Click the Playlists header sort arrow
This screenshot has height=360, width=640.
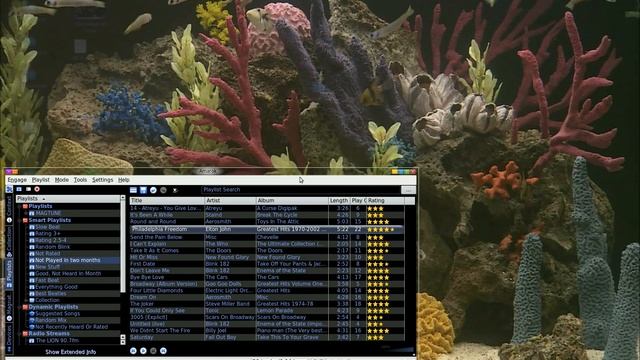coord(44,199)
